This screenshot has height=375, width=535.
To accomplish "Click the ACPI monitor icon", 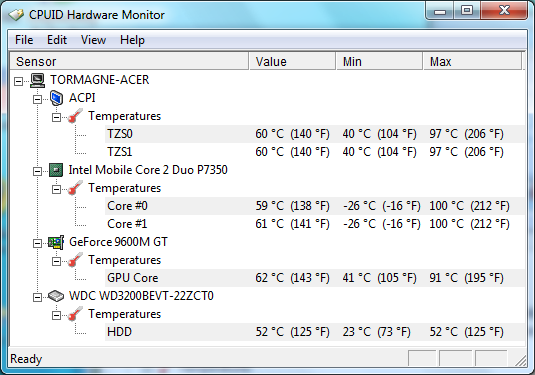I will coord(56,98).
